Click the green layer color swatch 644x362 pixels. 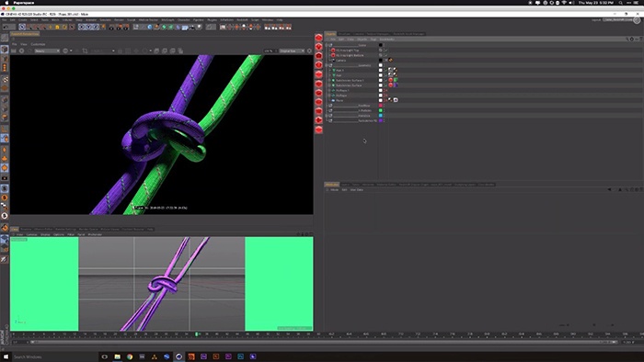pyautogui.click(x=380, y=110)
